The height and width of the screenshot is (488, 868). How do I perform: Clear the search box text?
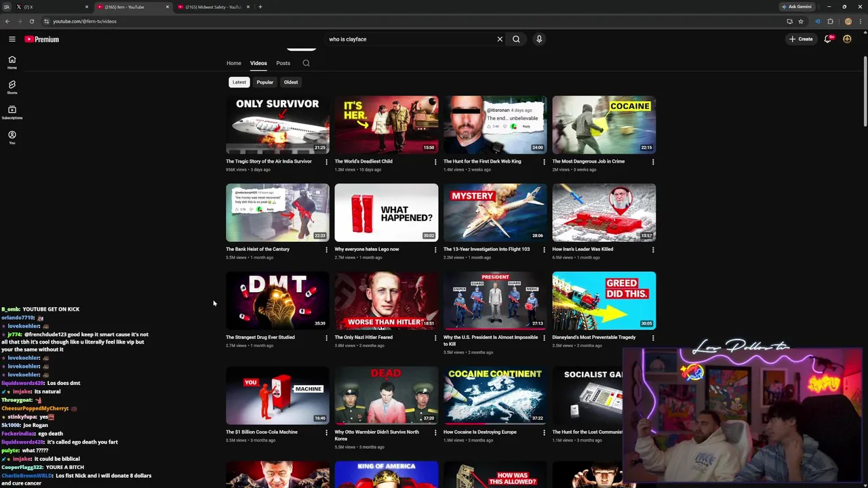[x=500, y=39]
